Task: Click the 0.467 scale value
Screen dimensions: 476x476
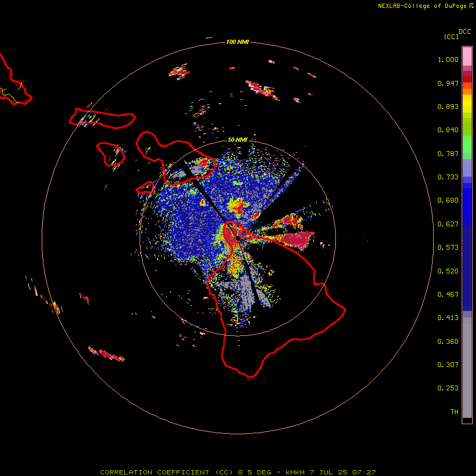Action: [448, 295]
